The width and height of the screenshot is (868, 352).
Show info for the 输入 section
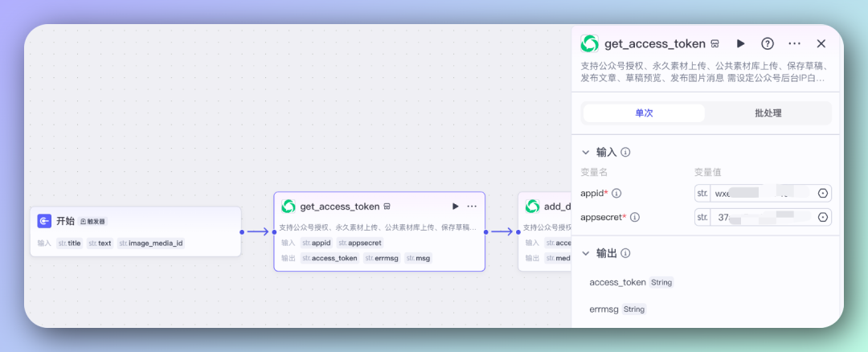625,152
